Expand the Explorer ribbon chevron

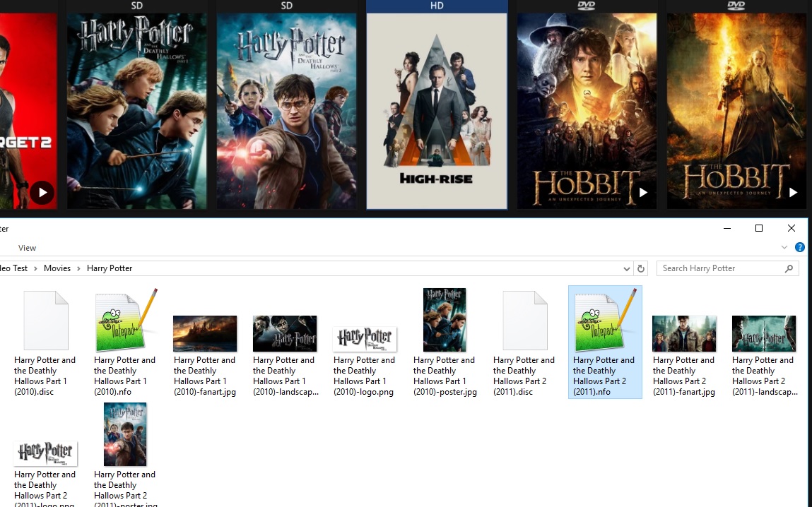pos(784,247)
